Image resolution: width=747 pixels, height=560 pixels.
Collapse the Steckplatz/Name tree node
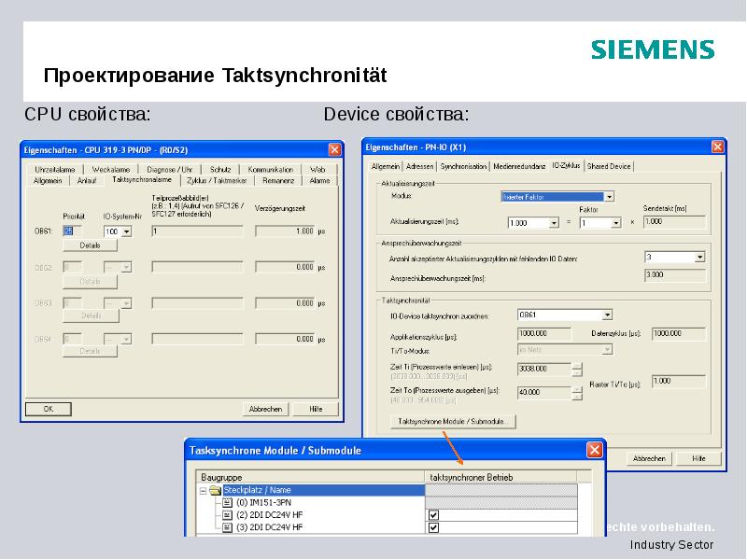click(x=205, y=488)
